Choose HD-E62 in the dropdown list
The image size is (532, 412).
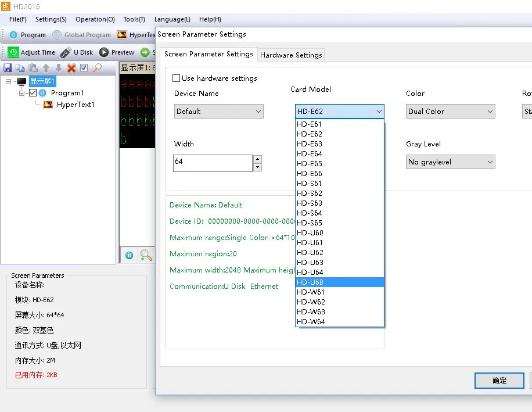pos(340,134)
